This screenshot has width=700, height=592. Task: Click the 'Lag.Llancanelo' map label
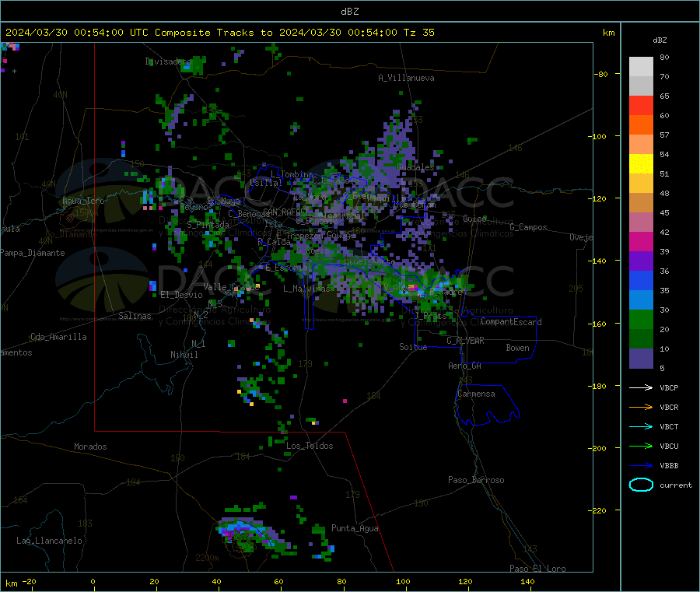pyautogui.click(x=50, y=541)
